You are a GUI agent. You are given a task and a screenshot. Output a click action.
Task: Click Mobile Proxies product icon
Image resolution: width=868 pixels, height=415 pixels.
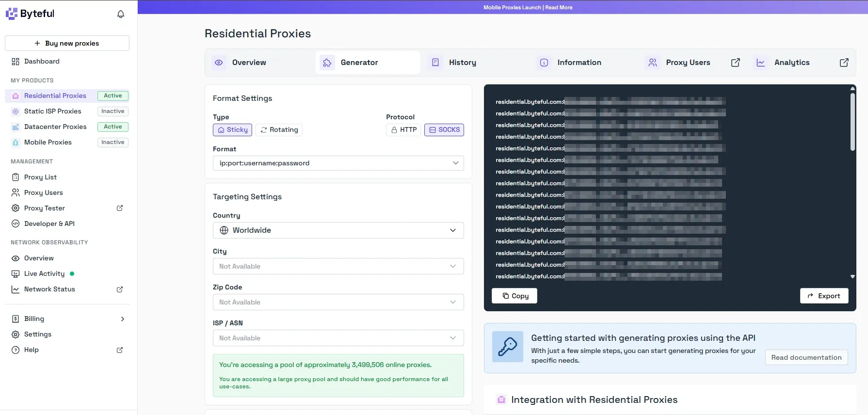tap(16, 143)
